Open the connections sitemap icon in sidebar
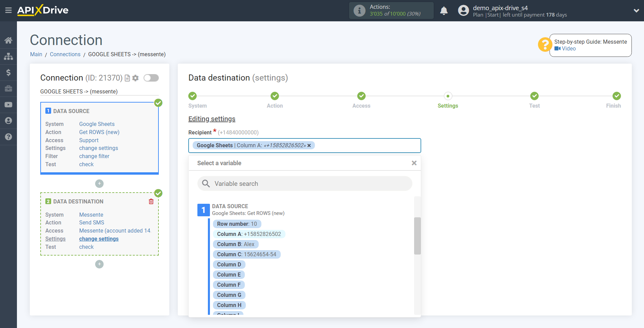The width and height of the screenshot is (644, 328). click(8, 57)
